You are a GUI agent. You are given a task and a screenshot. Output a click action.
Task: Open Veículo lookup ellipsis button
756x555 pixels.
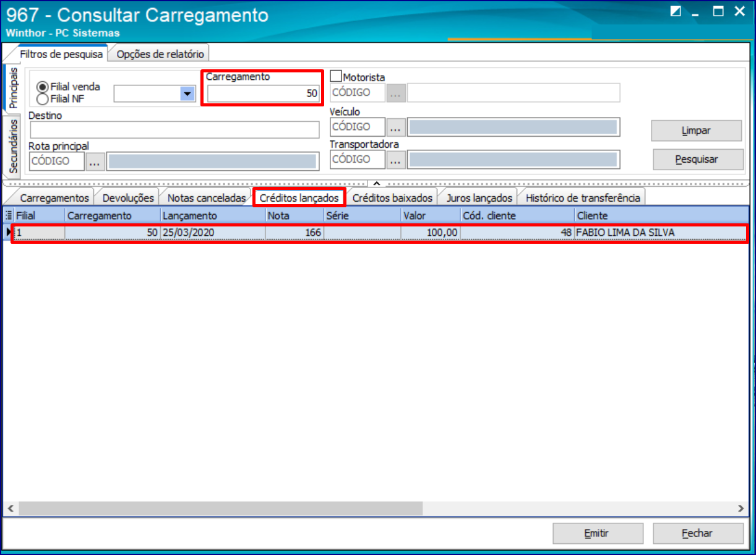396,127
